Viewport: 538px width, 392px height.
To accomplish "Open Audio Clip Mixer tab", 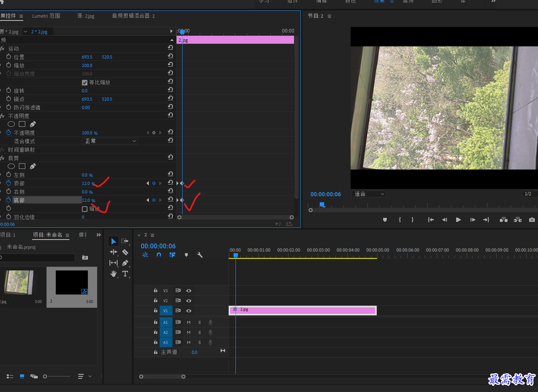I will point(133,16).
